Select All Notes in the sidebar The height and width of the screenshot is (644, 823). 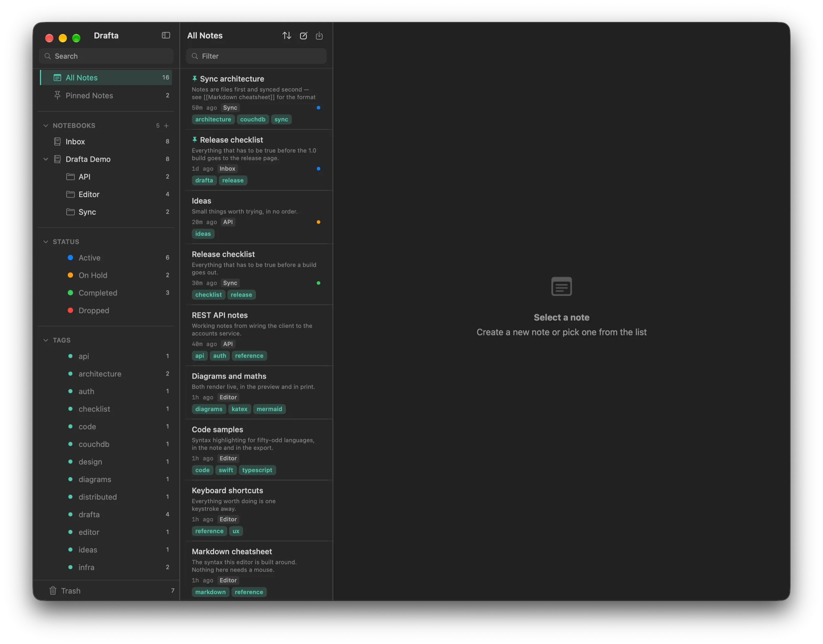pos(106,78)
